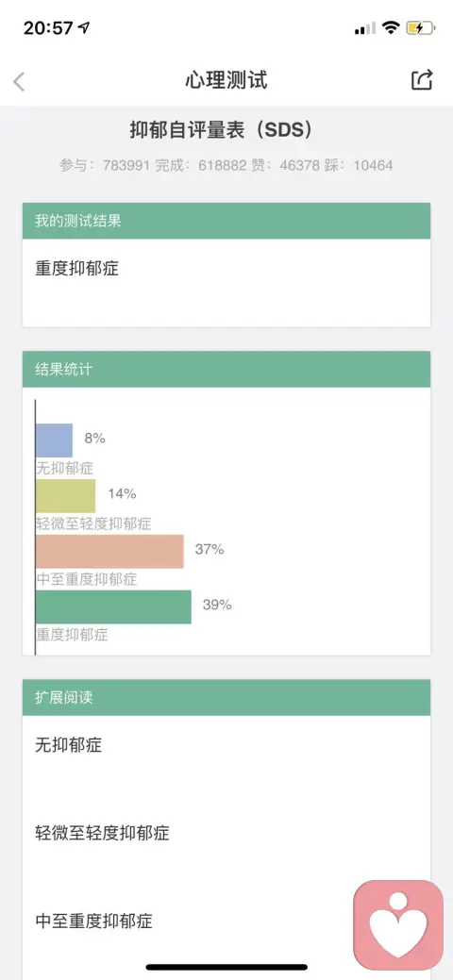The width and height of the screenshot is (453, 980).
Task: Tap the 我的测试结果 section header
Action: tap(226, 221)
